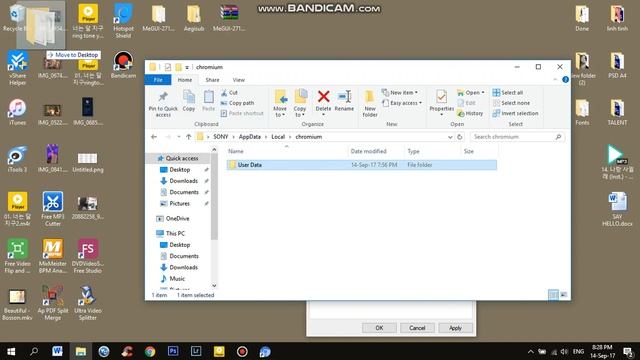Customize Quick Access Toolbar dropdown
This screenshot has height=360, width=640.
[x=187, y=67]
